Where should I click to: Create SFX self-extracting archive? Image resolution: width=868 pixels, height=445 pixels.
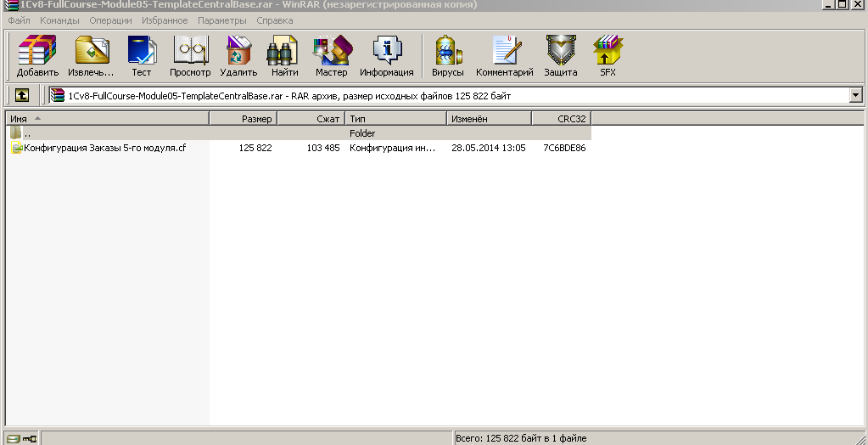(608, 56)
